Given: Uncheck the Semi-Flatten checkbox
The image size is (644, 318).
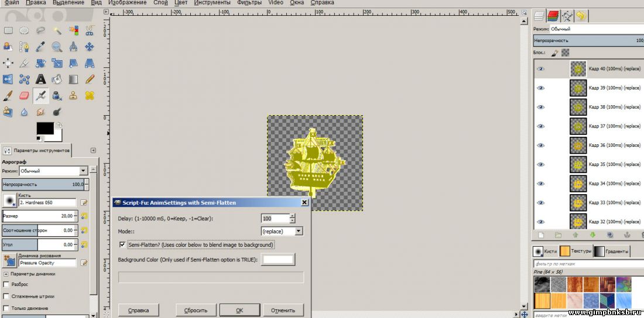Looking at the screenshot, I should pos(122,245).
